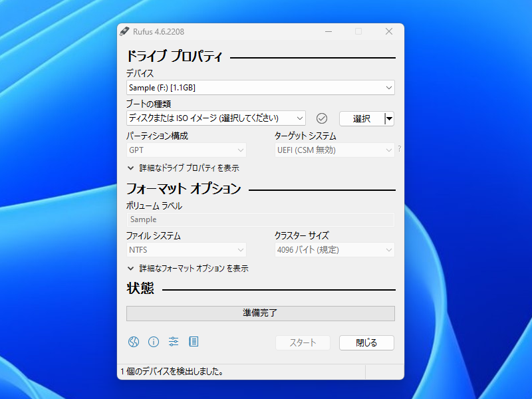Click the question mark next to target system
Viewport: 532px width, 399px height.
click(x=398, y=150)
